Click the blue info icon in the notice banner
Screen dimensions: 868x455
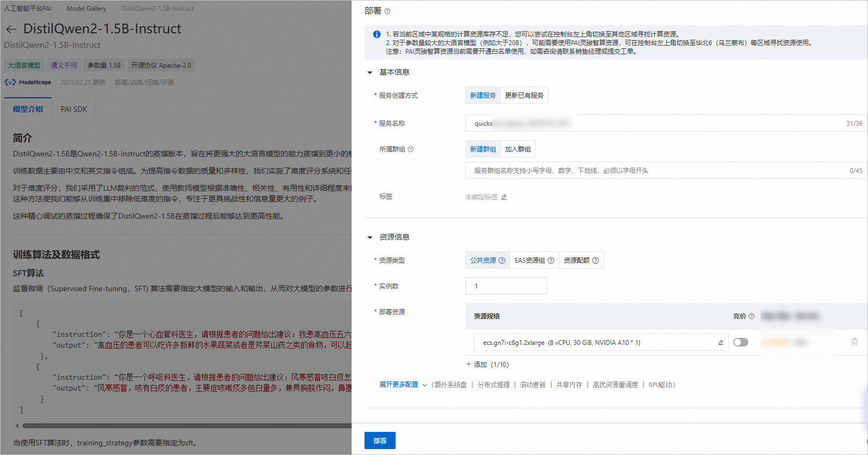point(377,34)
